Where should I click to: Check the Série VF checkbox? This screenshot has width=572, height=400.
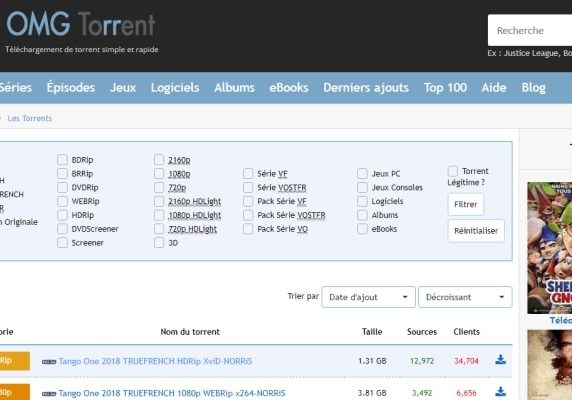point(248,173)
